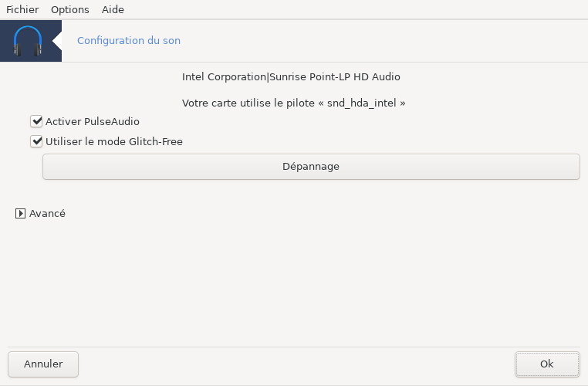
Task: Click the Intel Sunrise Point-LP HD Audio text
Action: pyautogui.click(x=291, y=76)
